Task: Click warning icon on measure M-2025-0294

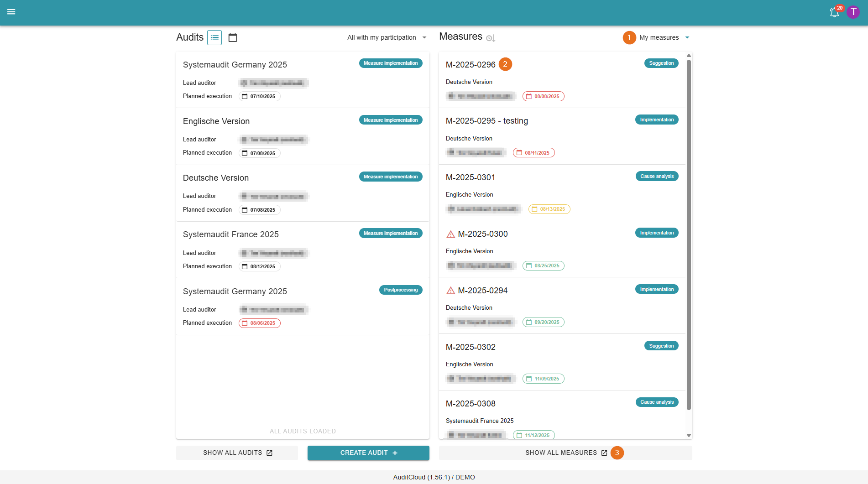Action: 450,291
